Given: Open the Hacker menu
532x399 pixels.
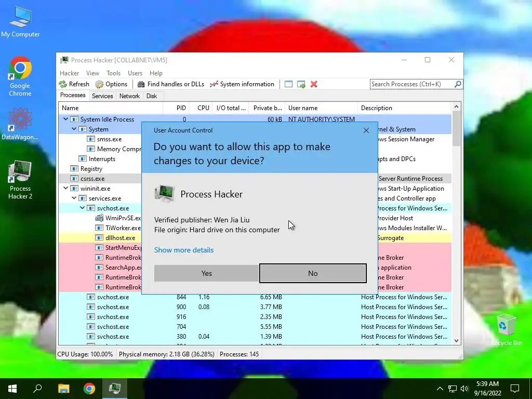Looking at the screenshot, I should pyautogui.click(x=69, y=73).
